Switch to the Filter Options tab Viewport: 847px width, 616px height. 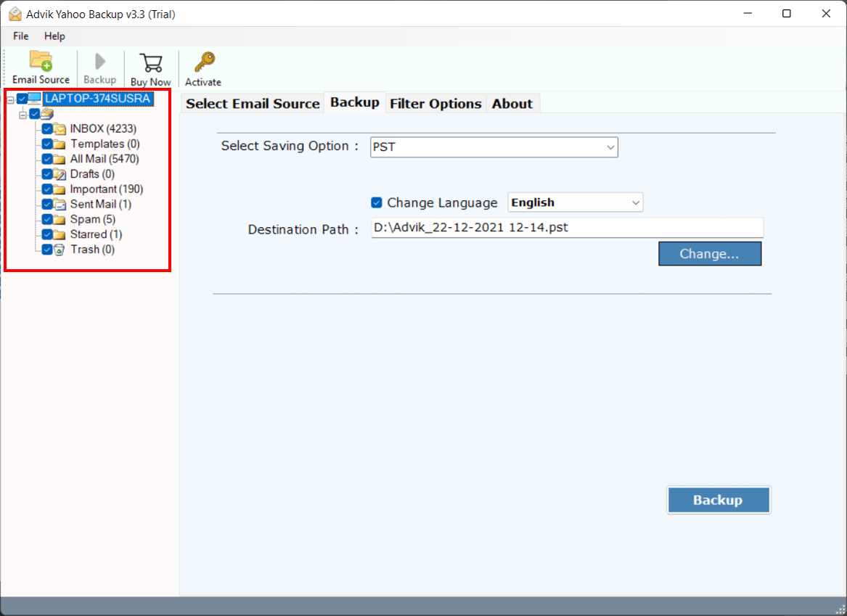(x=435, y=103)
